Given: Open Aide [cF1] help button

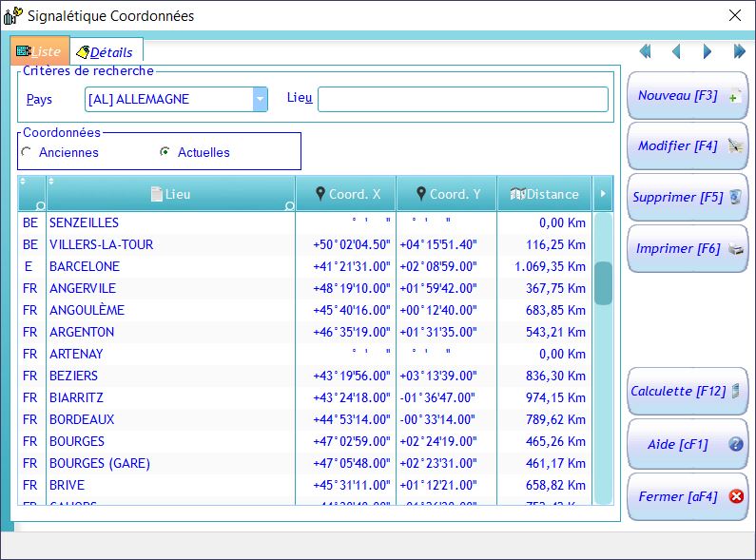Looking at the screenshot, I should pos(688,444).
